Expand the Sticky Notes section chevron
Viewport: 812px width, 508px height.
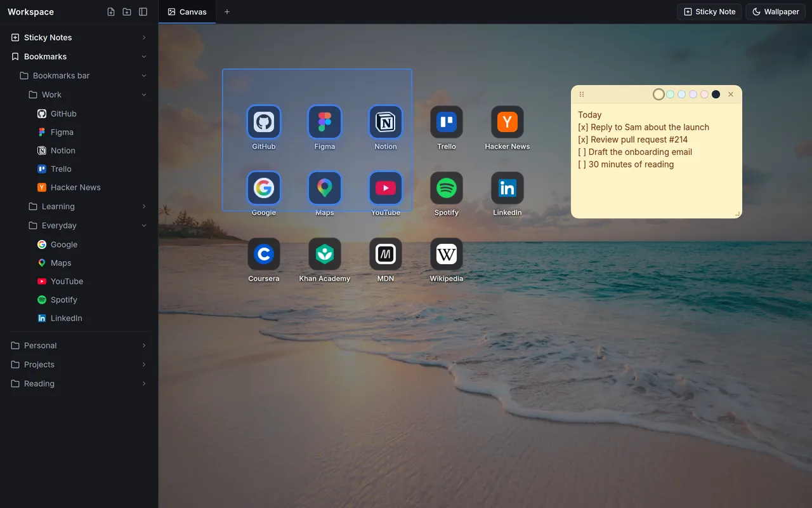[x=144, y=37]
